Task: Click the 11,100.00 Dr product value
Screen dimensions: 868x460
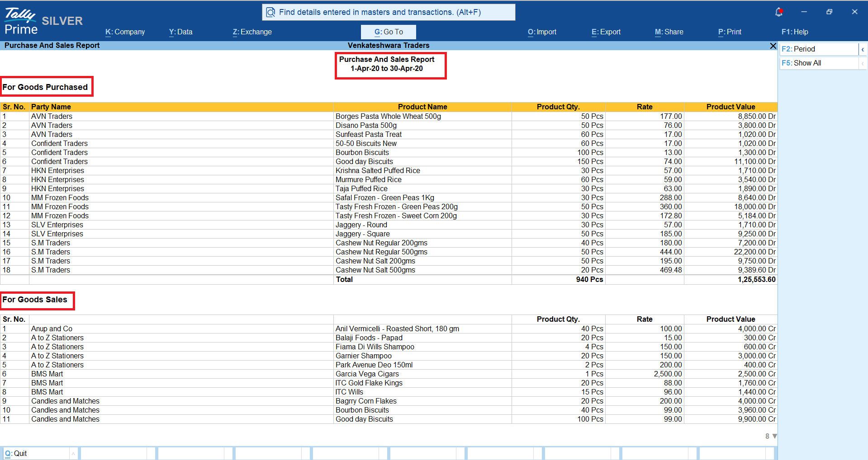Action: pyautogui.click(x=754, y=162)
